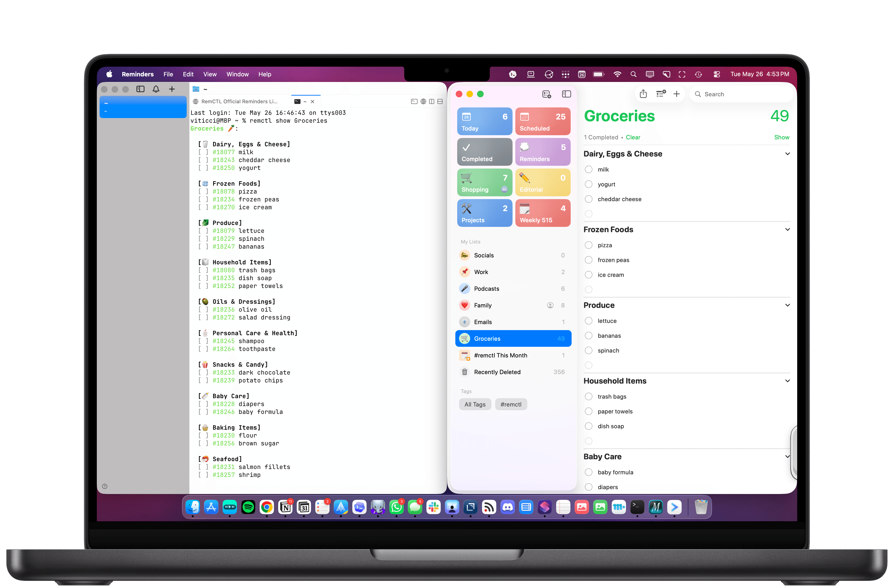Open the Completed smart list
894x588 pixels.
tap(485, 152)
